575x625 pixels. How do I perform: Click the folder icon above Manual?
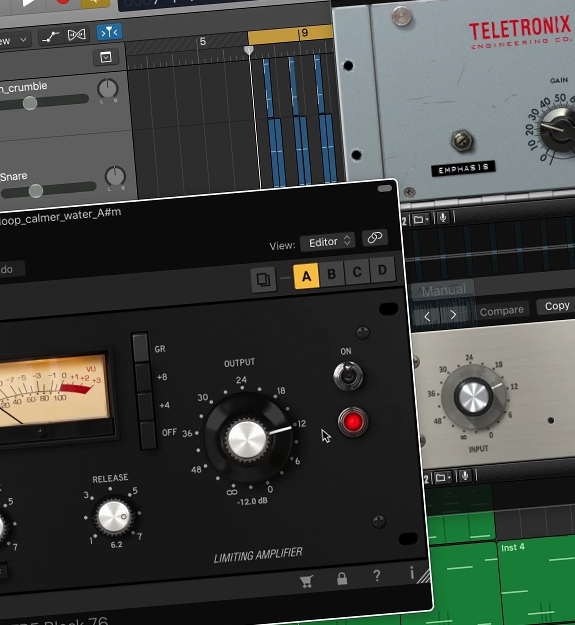tap(420, 220)
